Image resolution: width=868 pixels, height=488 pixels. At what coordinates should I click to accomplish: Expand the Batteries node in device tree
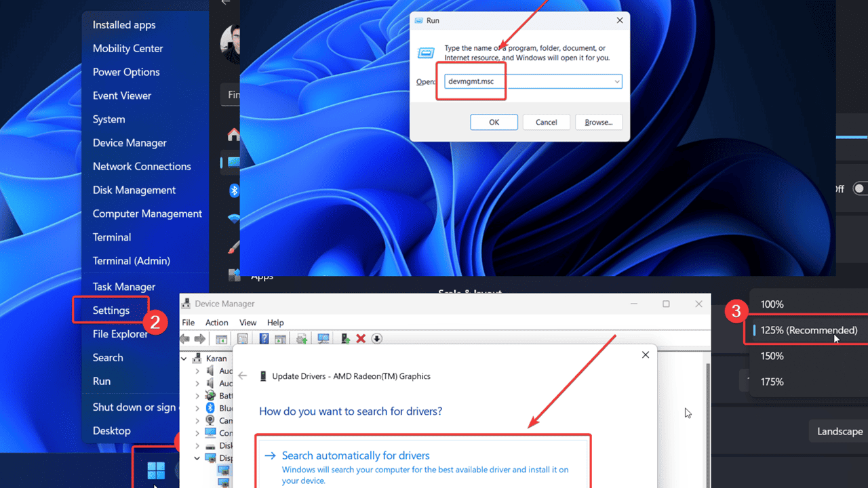coord(197,396)
